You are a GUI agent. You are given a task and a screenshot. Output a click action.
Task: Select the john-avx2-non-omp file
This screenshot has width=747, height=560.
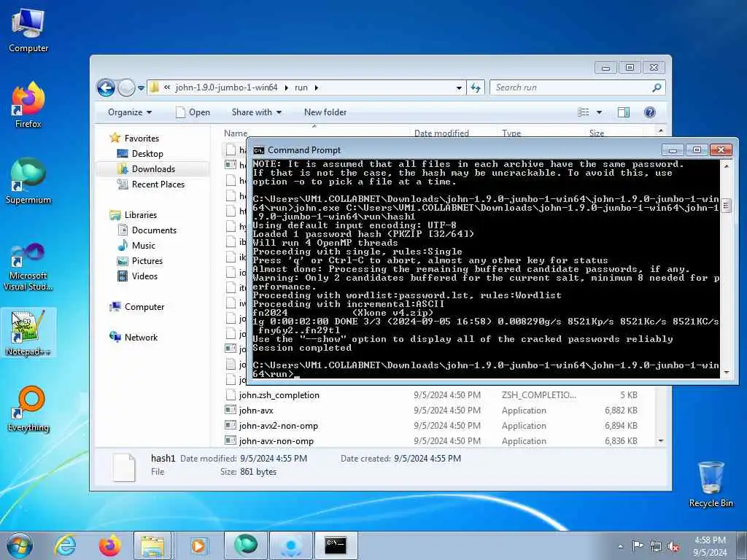click(x=278, y=425)
